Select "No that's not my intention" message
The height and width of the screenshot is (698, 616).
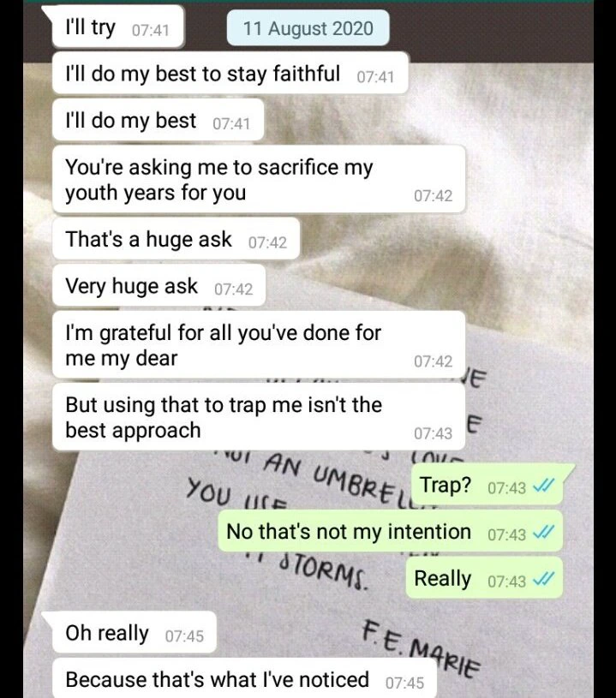[x=390, y=531]
